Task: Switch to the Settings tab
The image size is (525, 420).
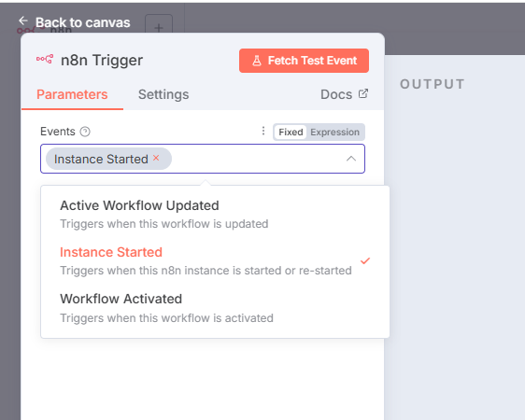Action: (x=163, y=94)
